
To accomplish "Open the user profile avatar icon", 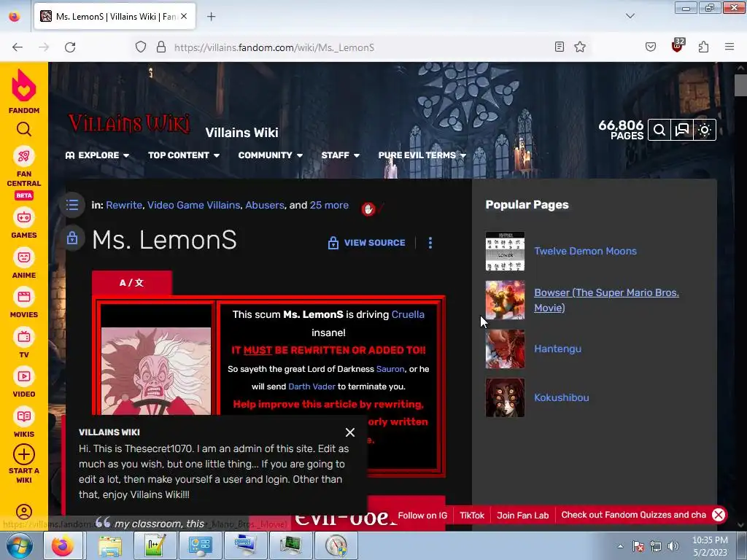I will tap(24, 512).
